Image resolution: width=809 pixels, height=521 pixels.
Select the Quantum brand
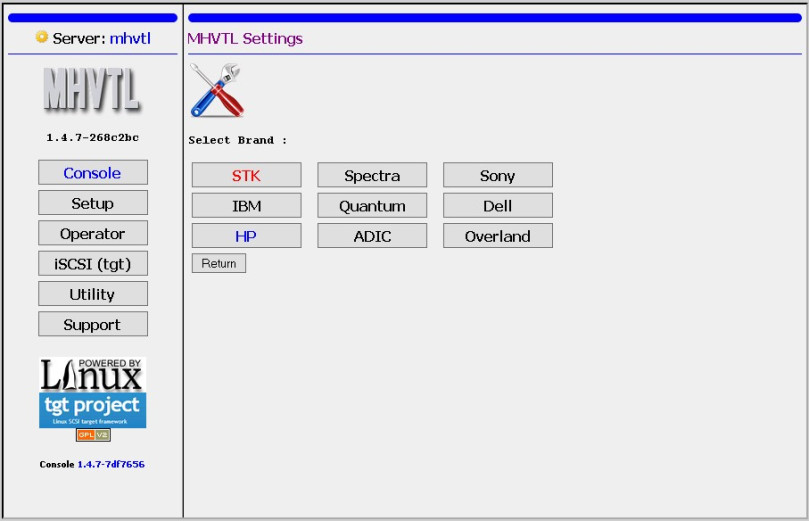(x=372, y=205)
